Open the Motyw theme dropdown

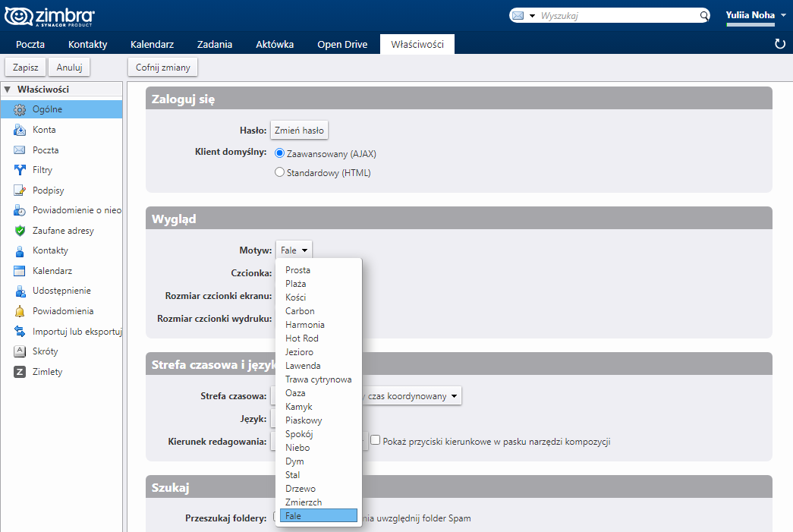click(x=294, y=250)
